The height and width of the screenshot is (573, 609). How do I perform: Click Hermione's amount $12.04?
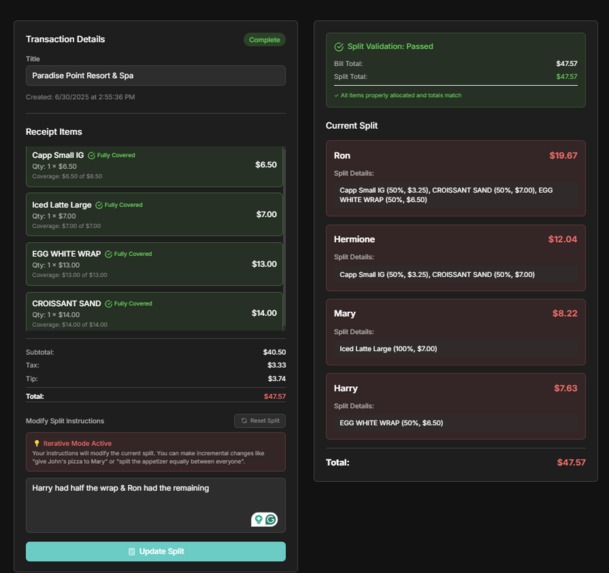(x=562, y=239)
